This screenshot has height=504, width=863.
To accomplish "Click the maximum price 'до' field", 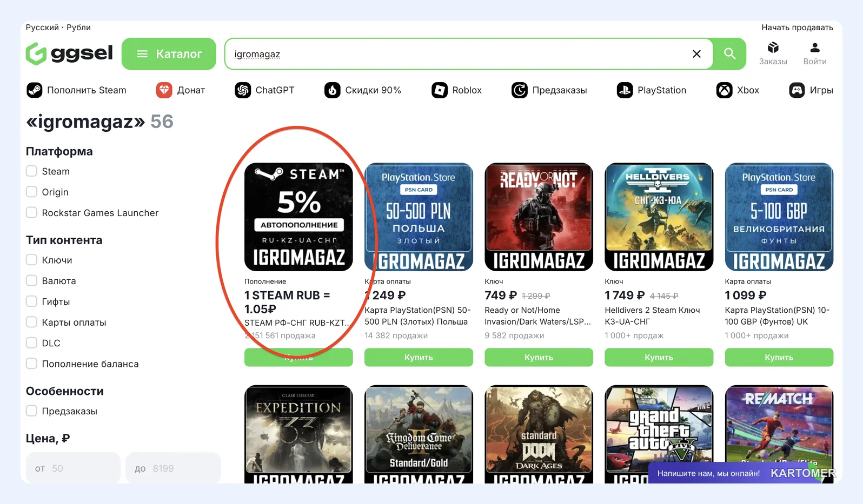I will (x=173, y=468).
